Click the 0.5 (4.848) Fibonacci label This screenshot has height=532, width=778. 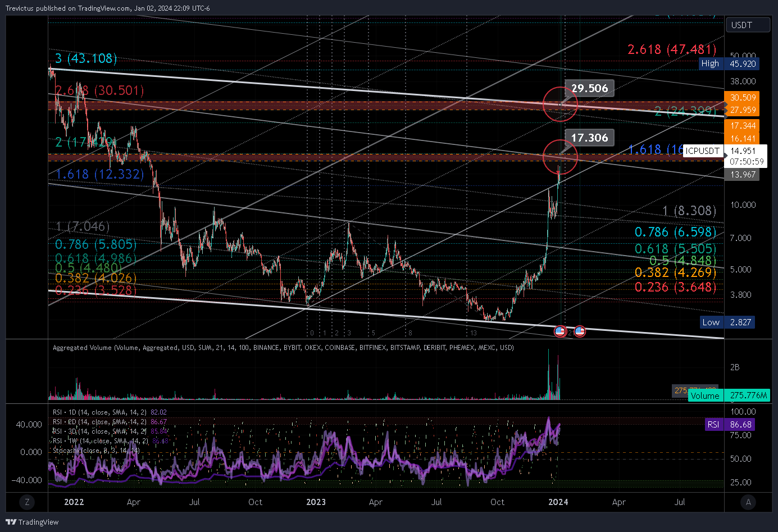(683, 261)
